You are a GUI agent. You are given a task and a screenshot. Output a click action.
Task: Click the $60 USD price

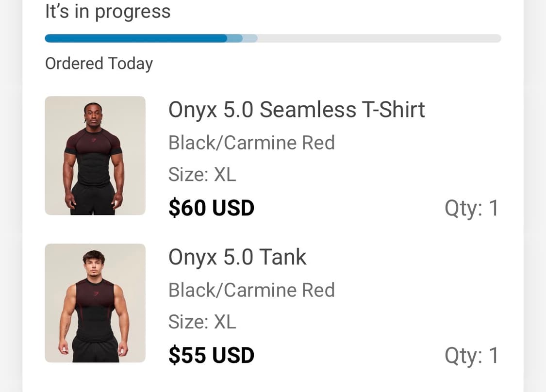[x=211, y=208]
